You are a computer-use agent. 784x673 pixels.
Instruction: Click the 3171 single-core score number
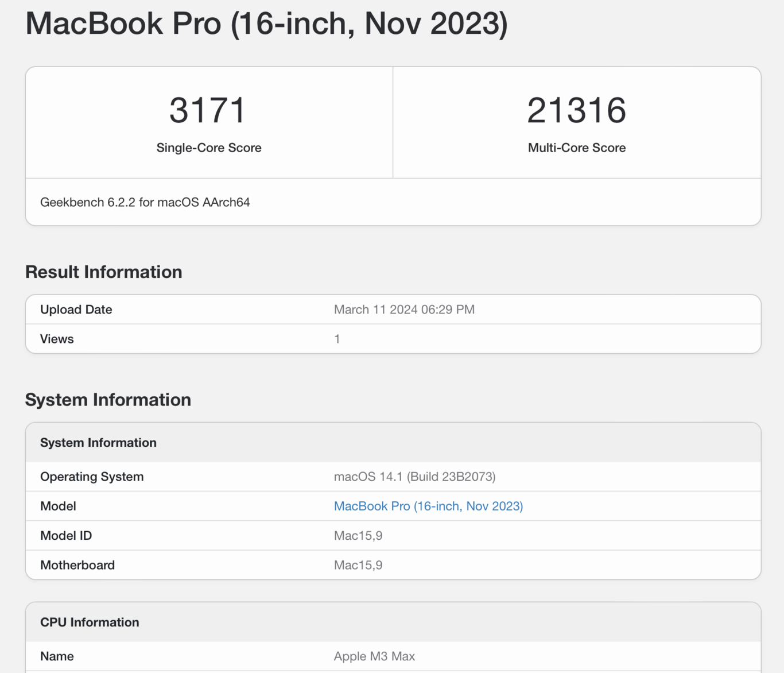208,110
